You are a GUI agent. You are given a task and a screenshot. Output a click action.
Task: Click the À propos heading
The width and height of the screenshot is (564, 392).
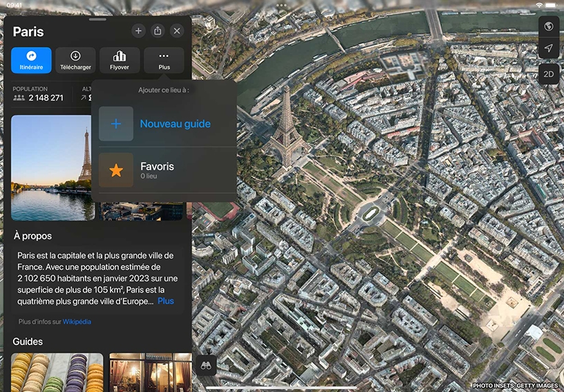pos(32,236)
